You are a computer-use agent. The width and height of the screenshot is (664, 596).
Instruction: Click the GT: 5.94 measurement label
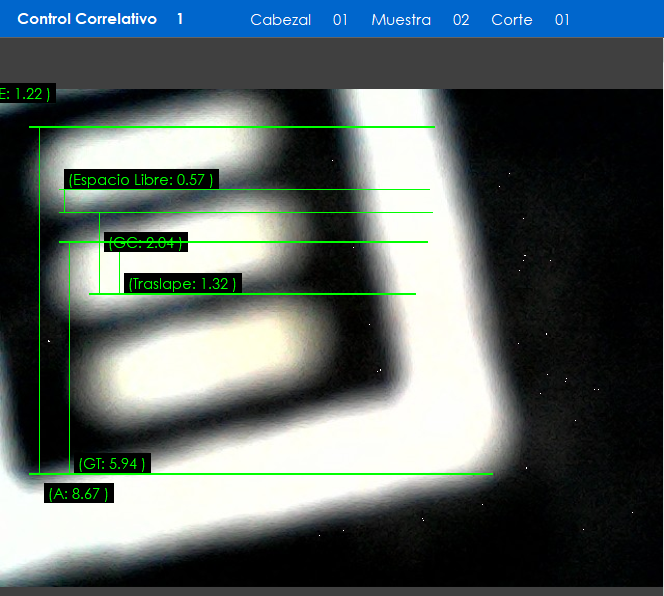[x=112, y=464]
